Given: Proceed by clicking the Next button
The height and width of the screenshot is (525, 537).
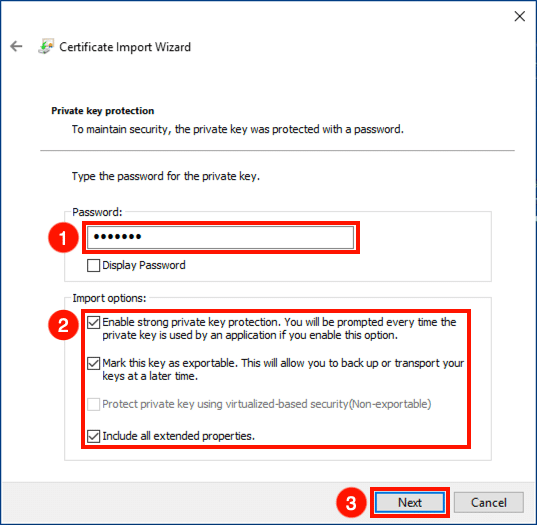Looking at the screenshot, I should tap(410, 502).
